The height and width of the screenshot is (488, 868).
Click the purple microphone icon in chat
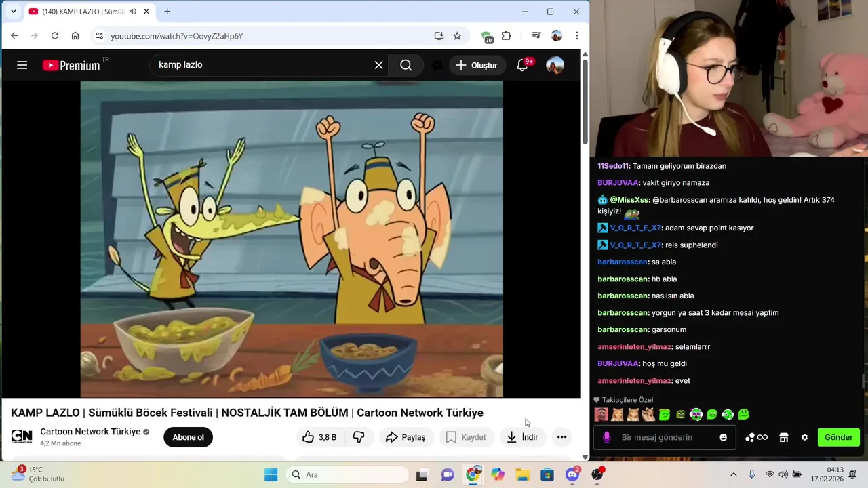tap(607, 437)
